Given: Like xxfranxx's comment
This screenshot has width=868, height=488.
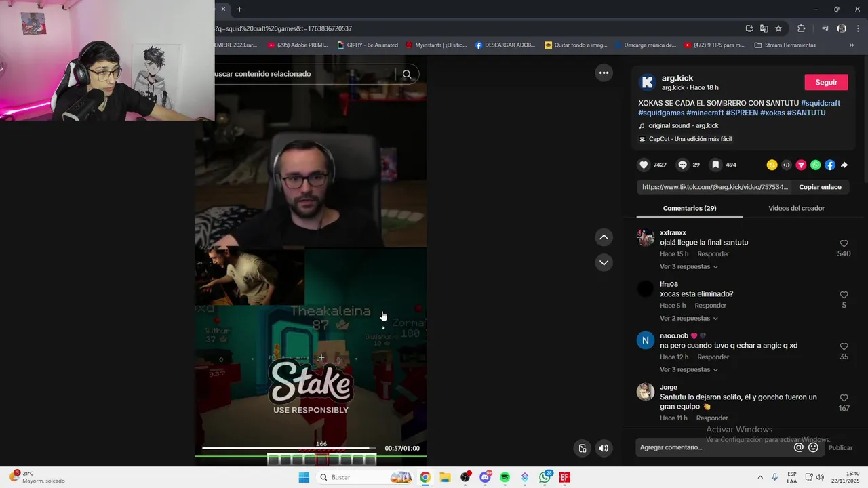Looking at the screenshot, I should [x=844, y=243].
